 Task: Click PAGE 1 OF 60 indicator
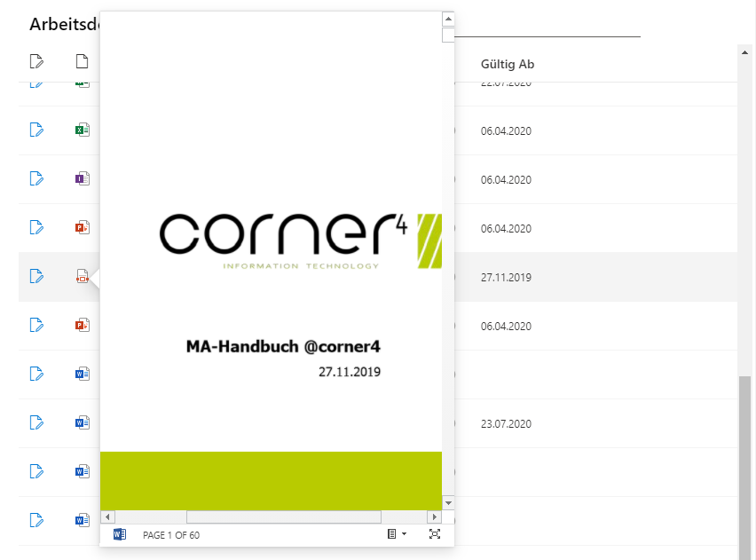coord(171,535)
